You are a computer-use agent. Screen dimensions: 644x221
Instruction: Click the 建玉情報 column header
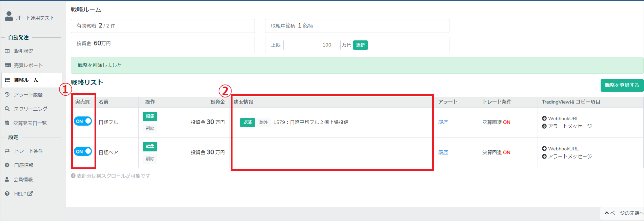pos(243,102)
